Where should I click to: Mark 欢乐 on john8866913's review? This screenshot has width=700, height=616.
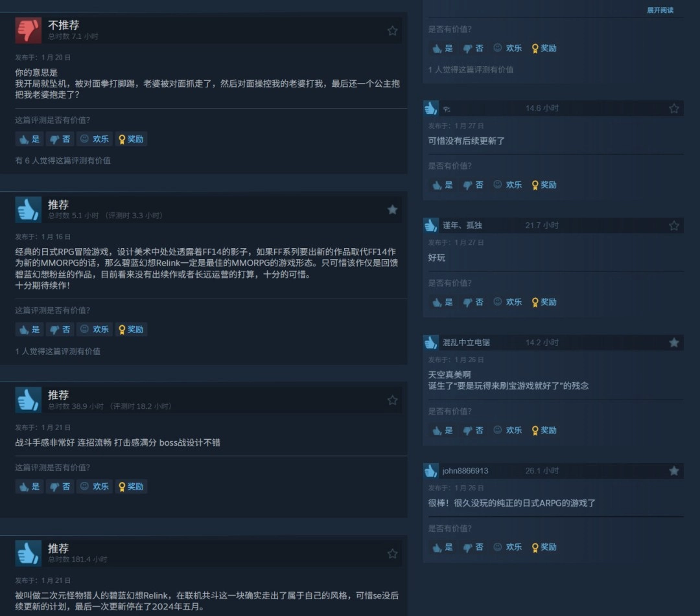tap(507, 547)
